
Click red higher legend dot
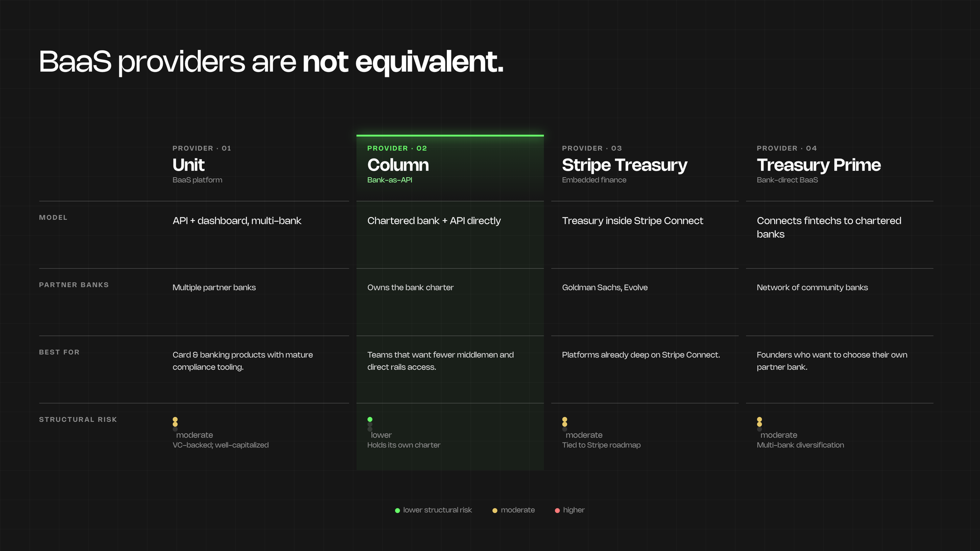coord(557,510)
